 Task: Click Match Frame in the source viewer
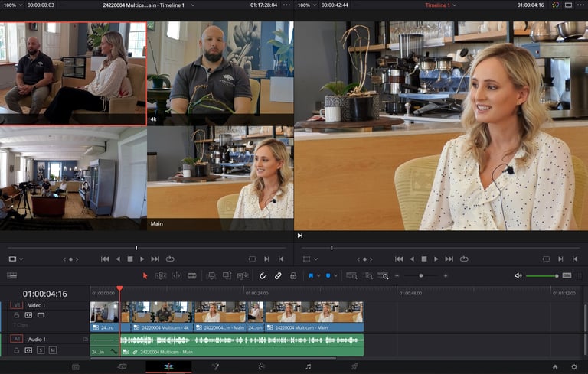[253, 259]
